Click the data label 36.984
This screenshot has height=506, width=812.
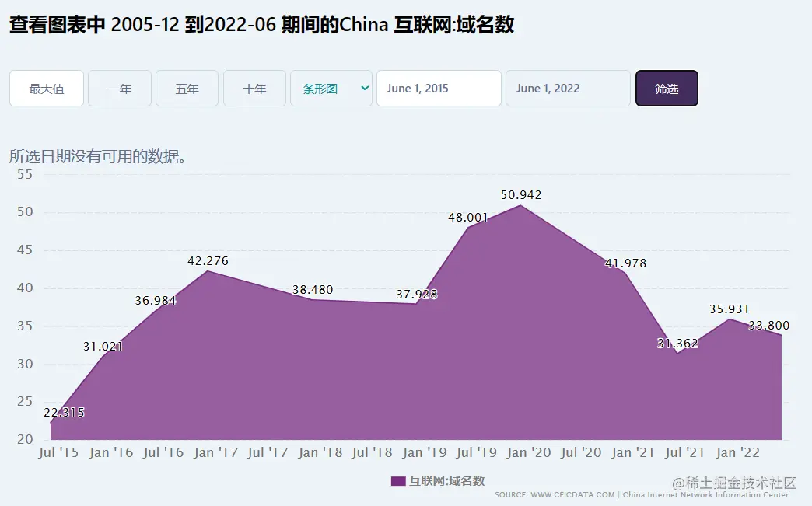click(156, 301)
